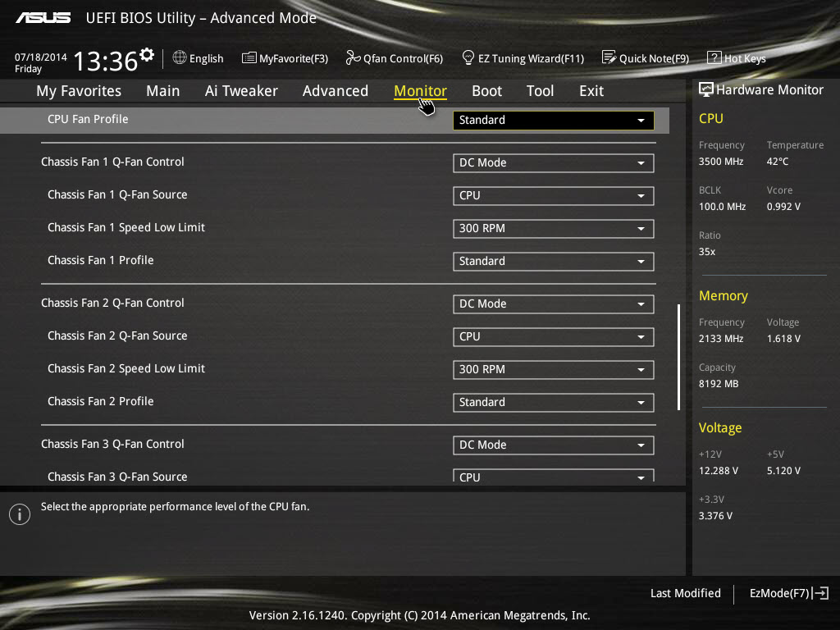This screenshot has height=630, width=840.
Task: Click the 13:36 clock display
Action: coord(106,61)
